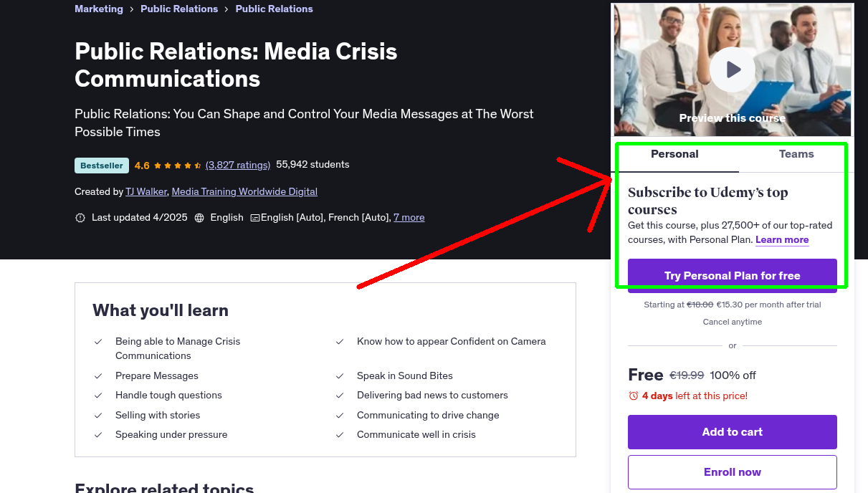Screen dimensions: 868x493
Task: Click checkmark beside Being able to Manage Crisis
Action: (x=98, y=342)
